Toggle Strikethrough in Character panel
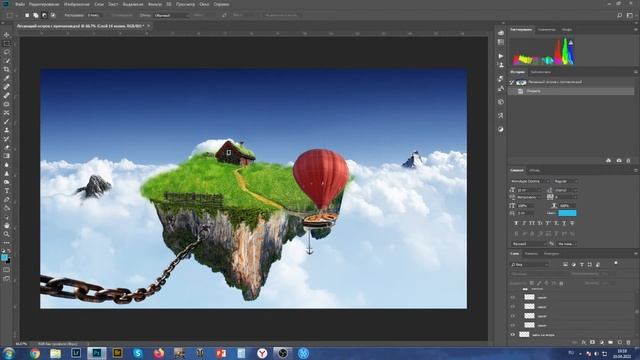The width and height of the screenshot is (640, 360). click(x=572, y=223)
